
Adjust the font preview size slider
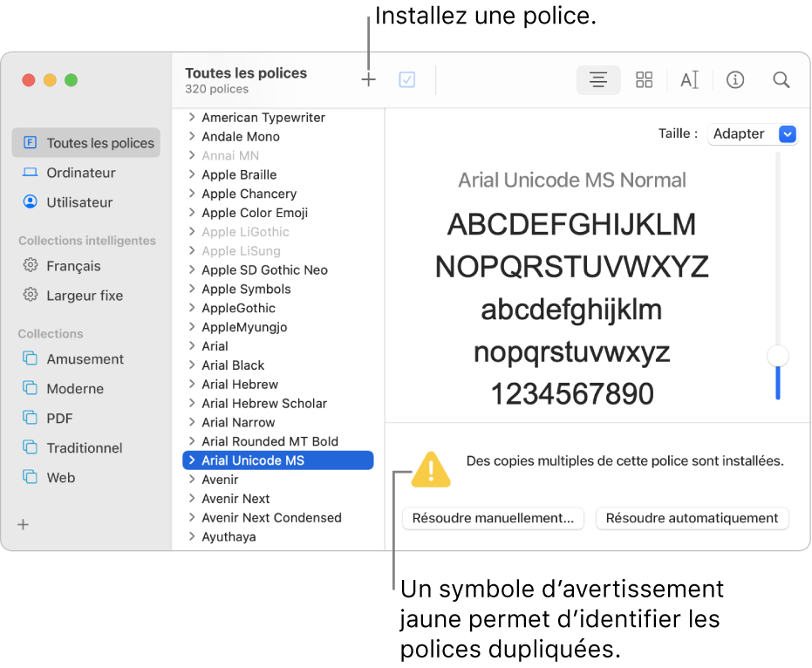click(x=777, y=356)
